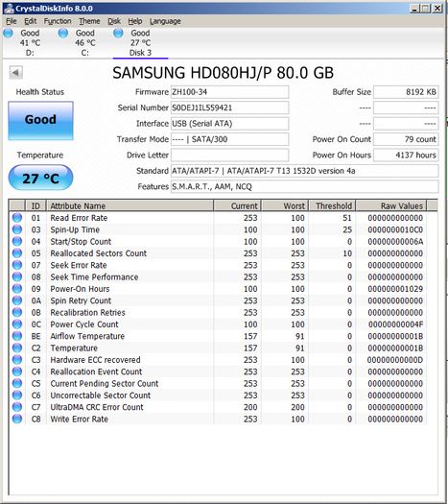Click the Serial Number field
The image size is (448, 504).
[x=229, y=108]
